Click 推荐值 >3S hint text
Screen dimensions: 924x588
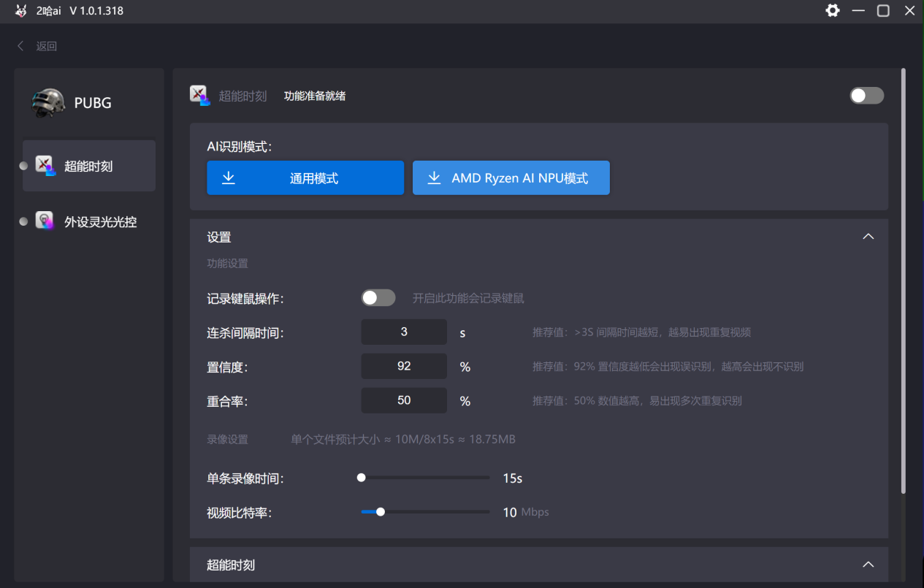642,332
